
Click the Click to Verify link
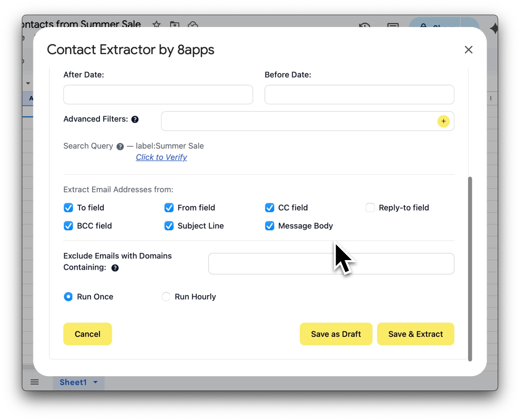coord(161,157)
